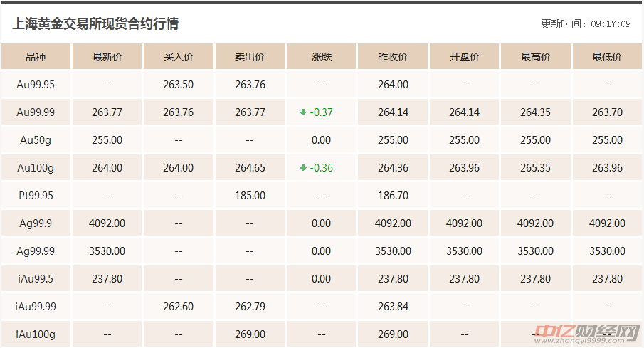Image resolution: width=644 pixels, height=348 pixels.
Task: Select the Pt99.95 contract name
Action: (x=36, y=196)
